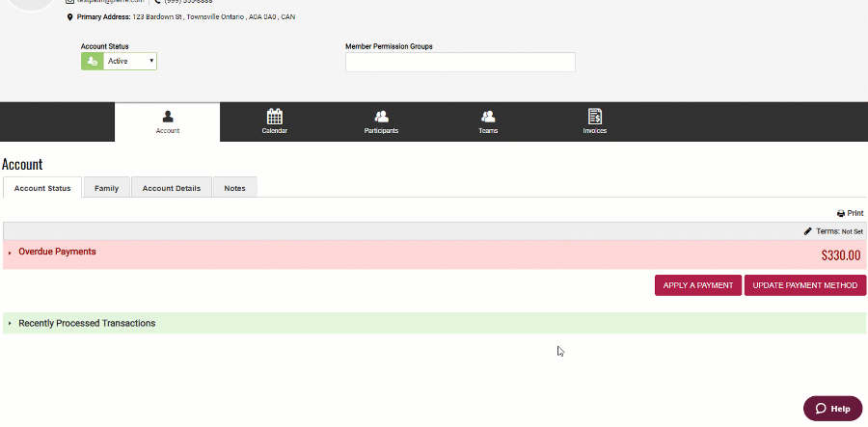The image size is (868, 427).
Task: Open the Help chat widget
Action: pyautogui.click(x=832, y=408)
